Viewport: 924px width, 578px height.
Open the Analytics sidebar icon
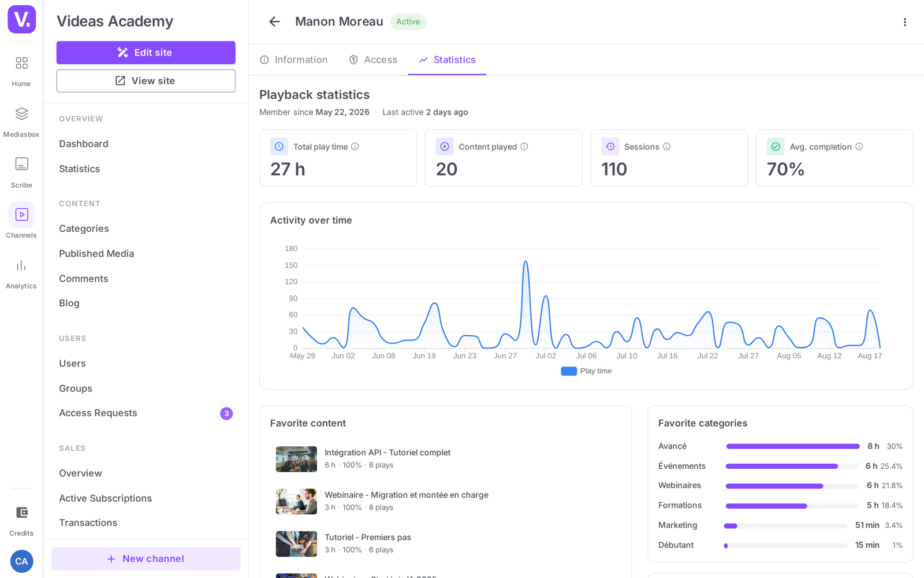[x=21, y=274]
